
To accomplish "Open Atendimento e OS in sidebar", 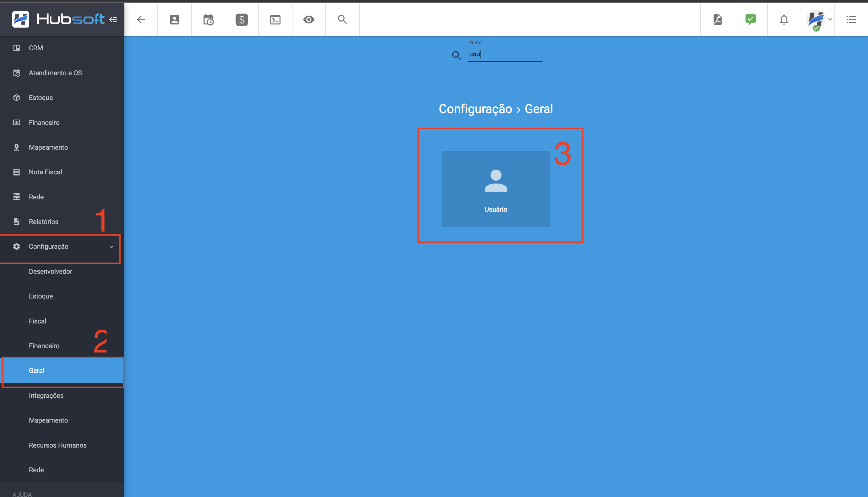I will pos(62,73).
